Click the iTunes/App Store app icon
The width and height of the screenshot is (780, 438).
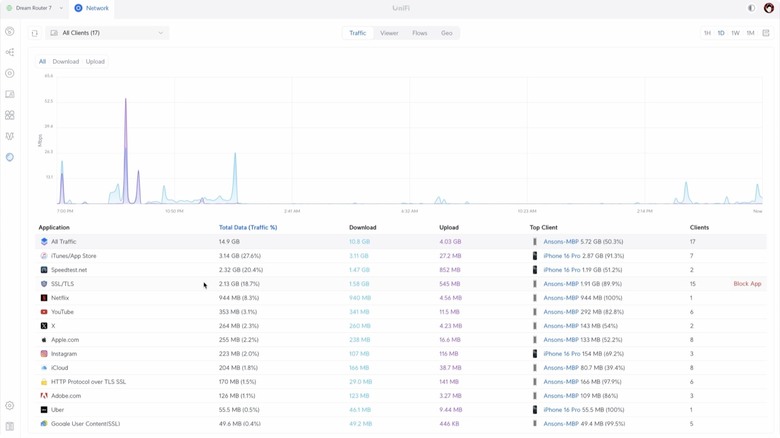coord(44,256)
